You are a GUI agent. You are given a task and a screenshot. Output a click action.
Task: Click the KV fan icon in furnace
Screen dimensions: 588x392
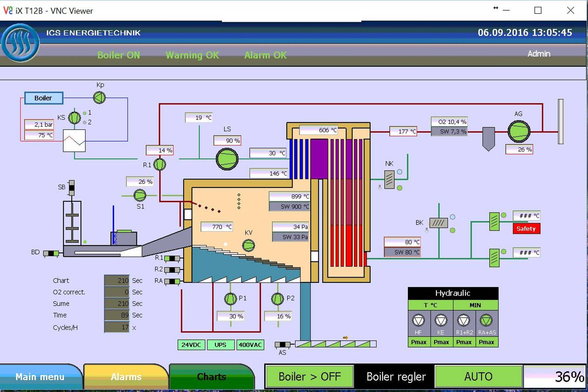[248, 245]
